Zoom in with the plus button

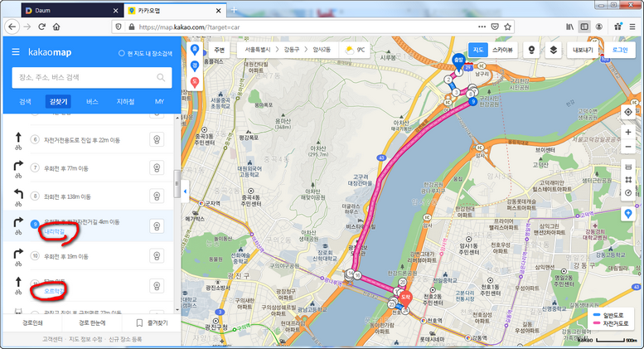coord(628,132)
